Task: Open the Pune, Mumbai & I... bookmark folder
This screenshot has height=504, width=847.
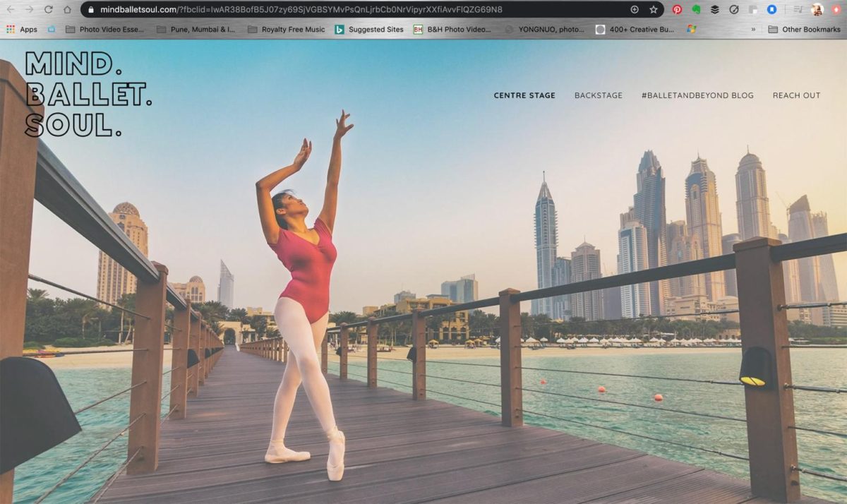Action: click(x=196, y=29)
